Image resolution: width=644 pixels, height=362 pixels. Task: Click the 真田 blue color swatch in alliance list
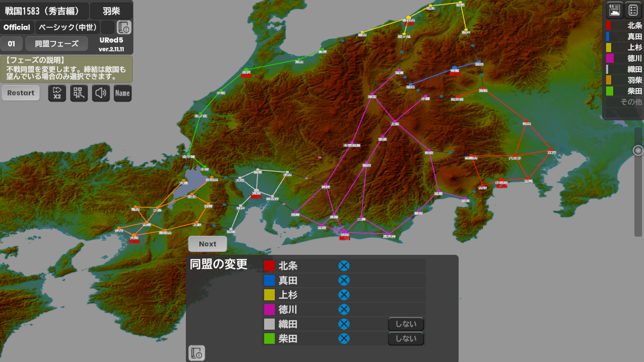click(269, 281)
